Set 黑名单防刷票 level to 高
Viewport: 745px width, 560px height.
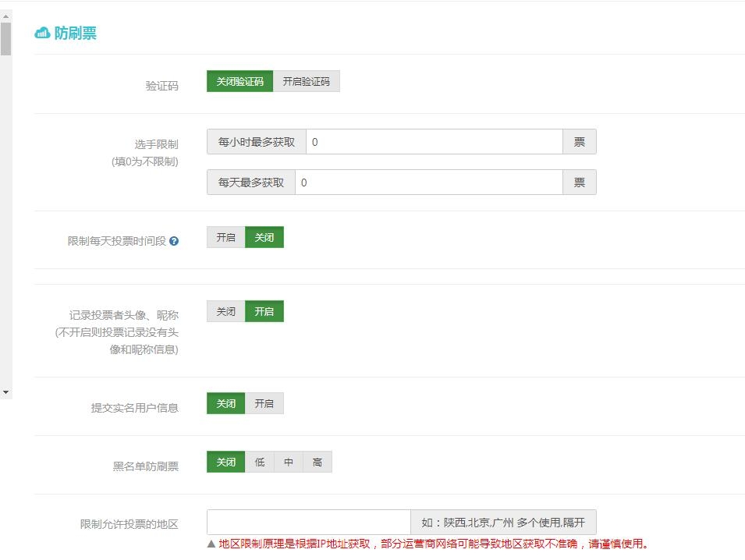(x=318, y=462)
